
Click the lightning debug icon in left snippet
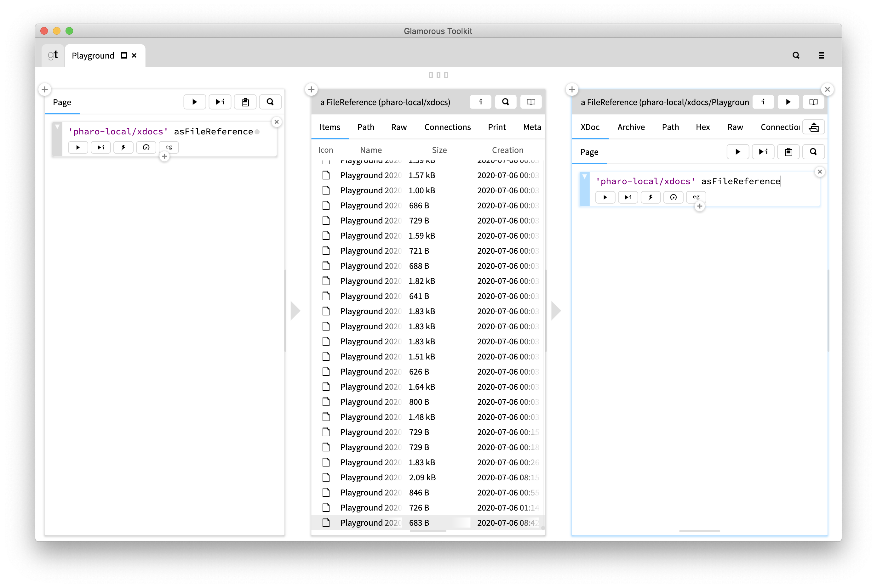[123, 147]
